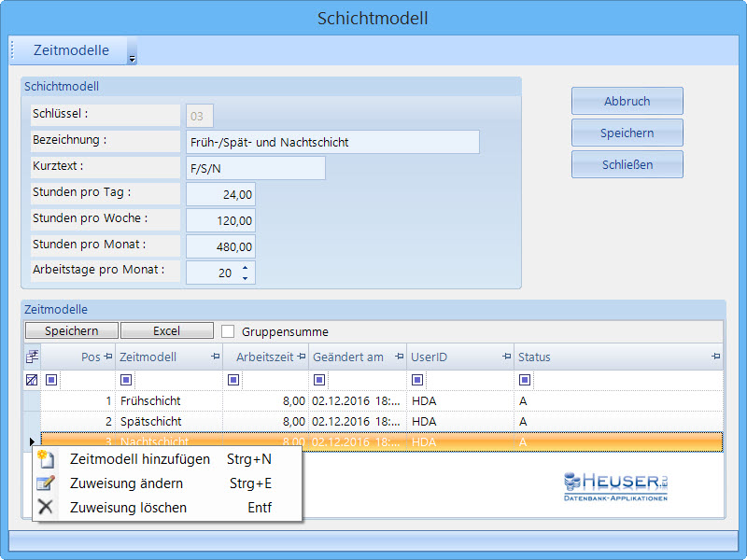Pin the Zeitmodell column header

(x=216, y=357)
